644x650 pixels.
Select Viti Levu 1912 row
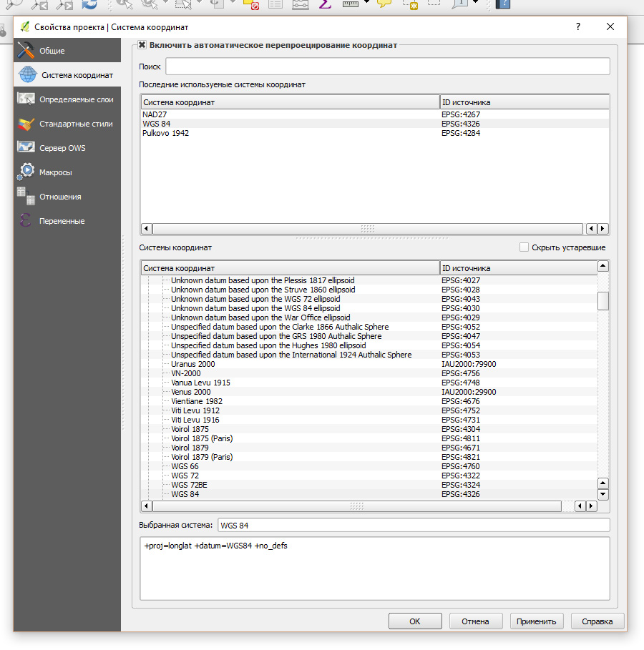[369, 410]
